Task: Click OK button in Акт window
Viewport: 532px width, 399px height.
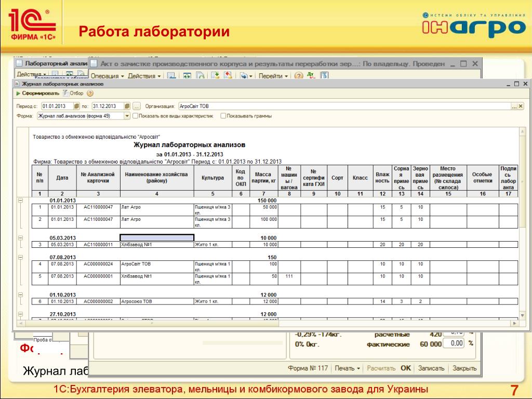Action: pos(406,368)
